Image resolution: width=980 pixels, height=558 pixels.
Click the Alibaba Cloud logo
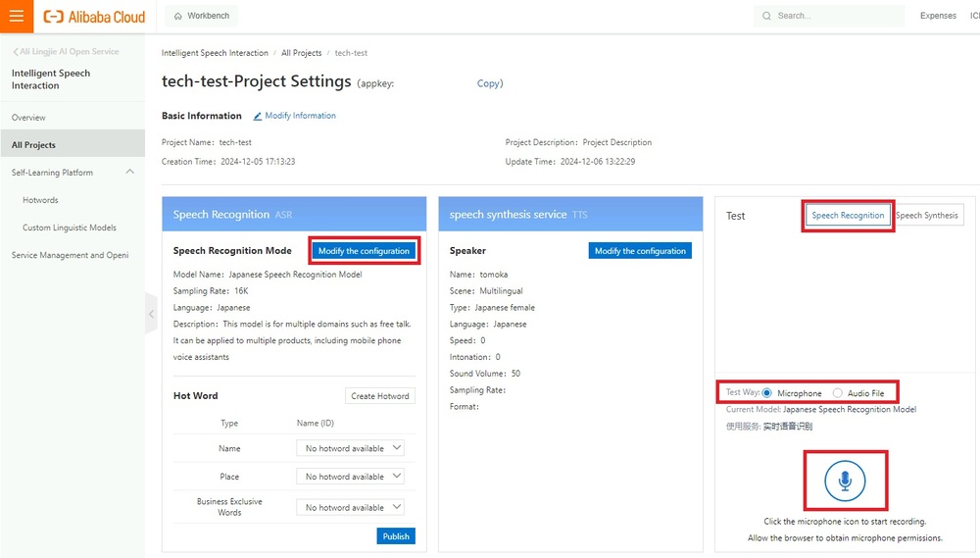pyautogui.click(x=94, y=17)
